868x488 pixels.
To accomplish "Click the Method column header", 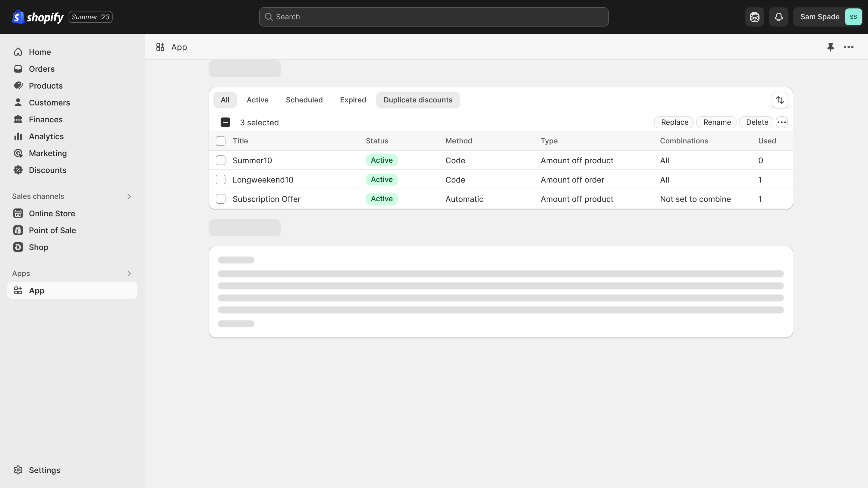I will coord(459,141).
